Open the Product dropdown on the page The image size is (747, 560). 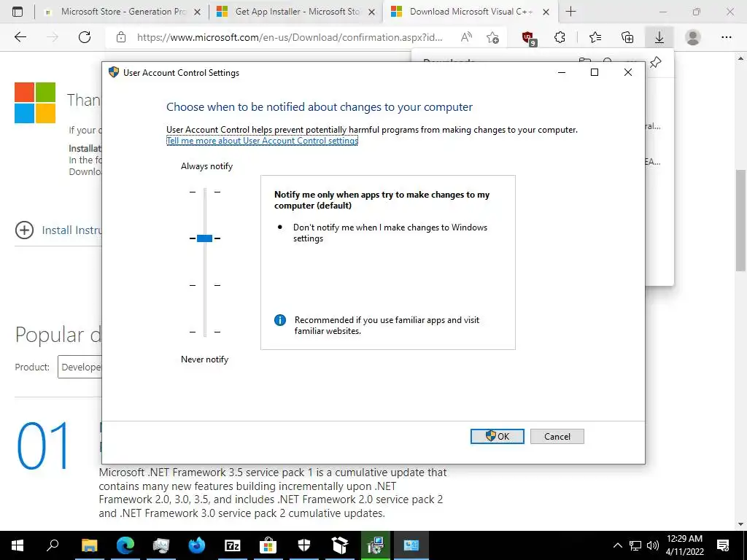(x=80, y=367)
